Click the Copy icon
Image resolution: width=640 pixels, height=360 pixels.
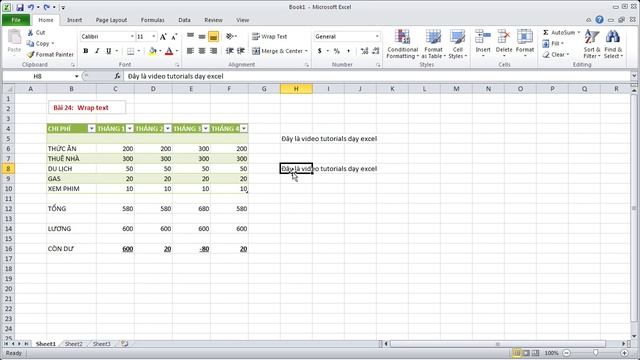tap(30, 43)
